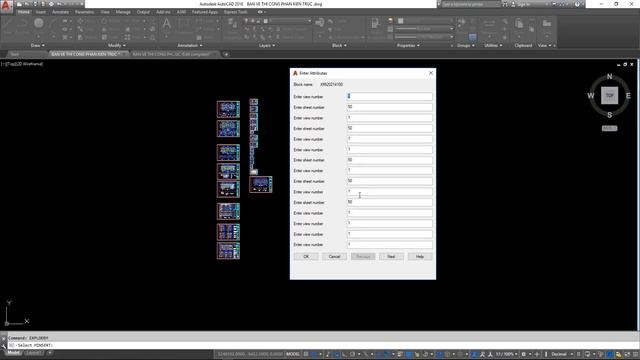This screenshot has width=640, height=360.
Task: Toggle snap mode in status bar
Action: pyautogui.click(x=314, y=354)
